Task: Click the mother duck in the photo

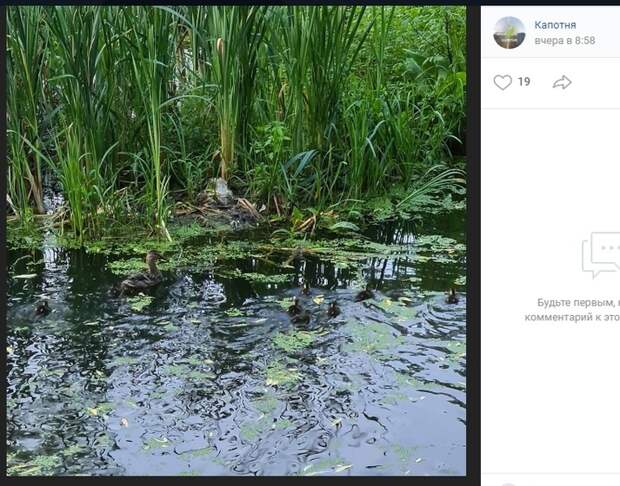Action: pos(140,273)
